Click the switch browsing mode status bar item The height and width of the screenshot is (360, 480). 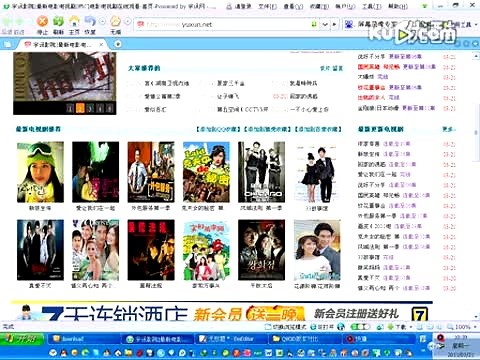point(285,327)
